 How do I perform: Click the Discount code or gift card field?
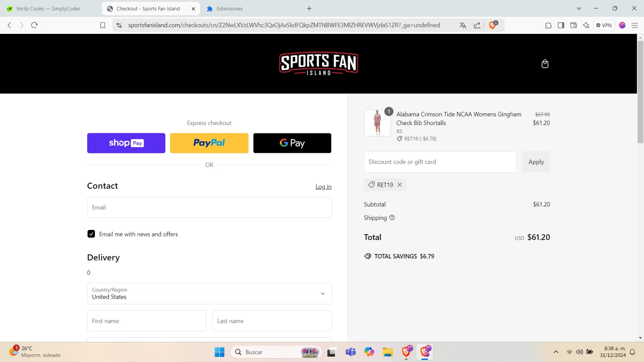click(440, 162)
